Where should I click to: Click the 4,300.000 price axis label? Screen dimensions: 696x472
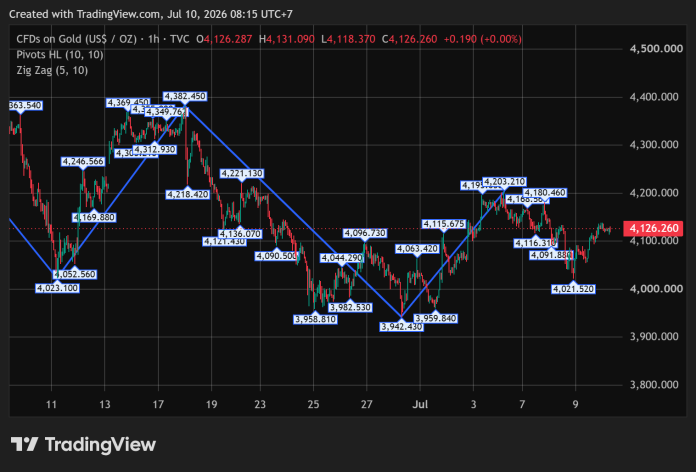tap(654, 145)
